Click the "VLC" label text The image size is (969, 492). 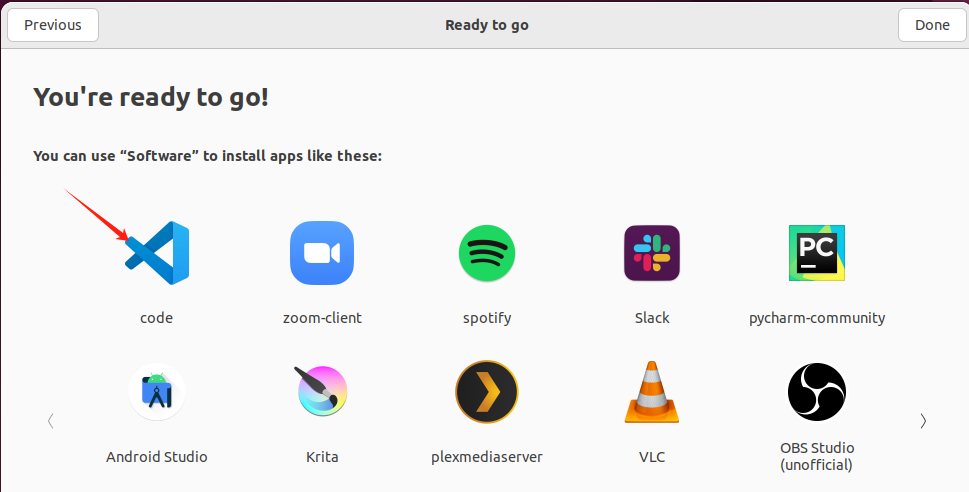pos(652,457)
